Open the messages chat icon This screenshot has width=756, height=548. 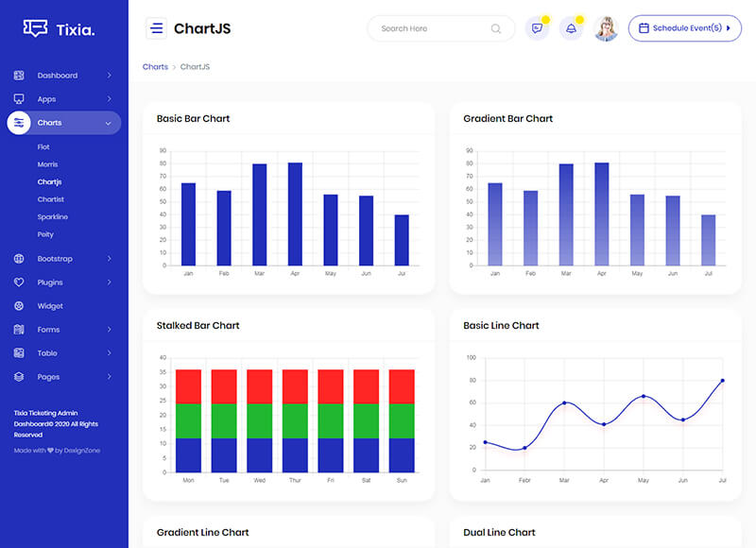click(537, 28)
